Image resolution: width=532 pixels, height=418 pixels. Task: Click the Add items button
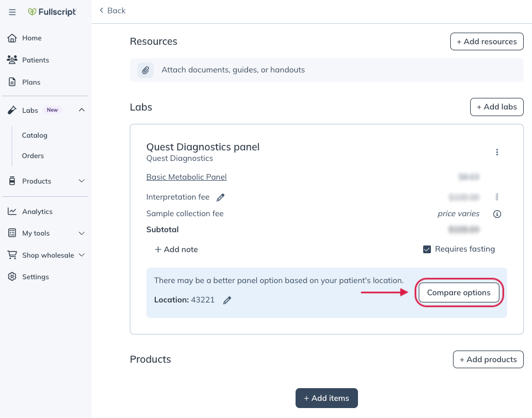(x=326, y=398)
